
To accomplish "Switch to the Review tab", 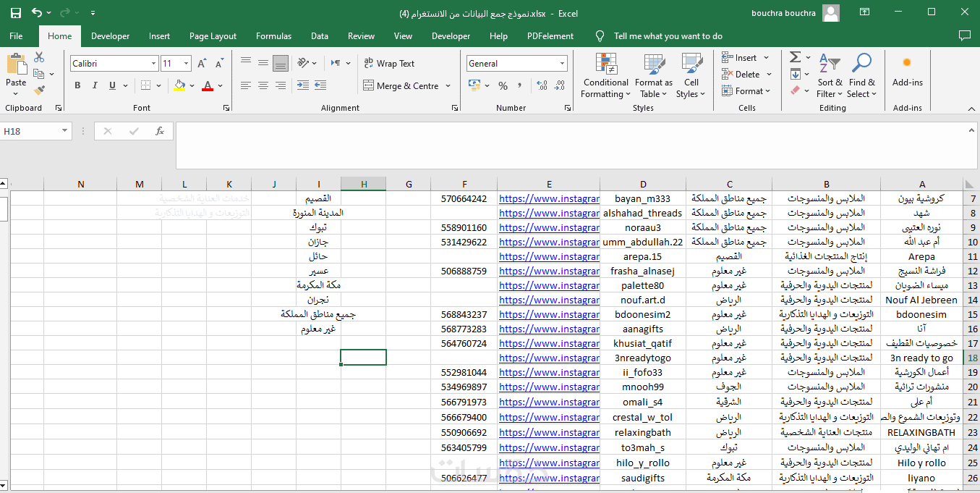I will (x=361, y=35).
